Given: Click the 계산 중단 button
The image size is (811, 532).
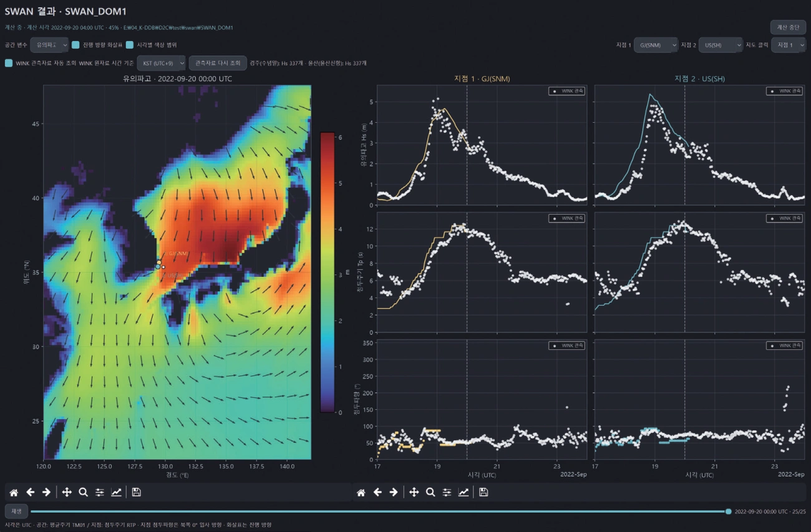Looking at the screenshot, I should coord(788,27).
